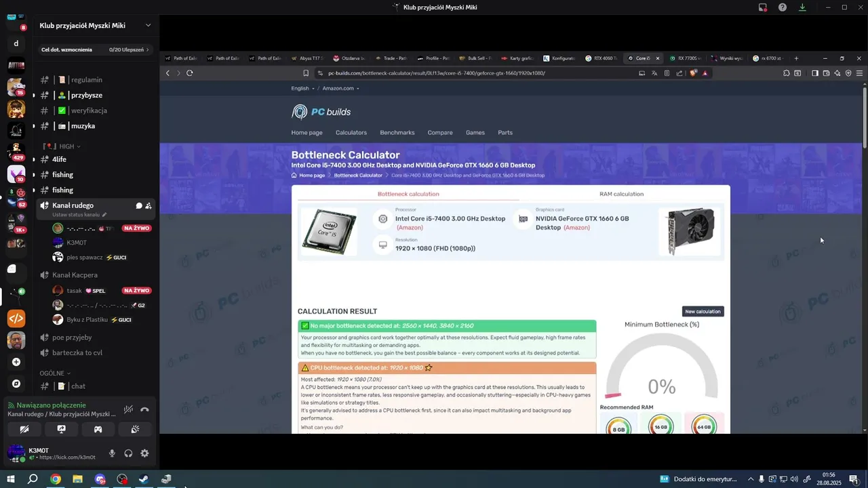Switch to the Konfigurator tab
This screenshot has height=488, width=868.
[x=560, y=58]
